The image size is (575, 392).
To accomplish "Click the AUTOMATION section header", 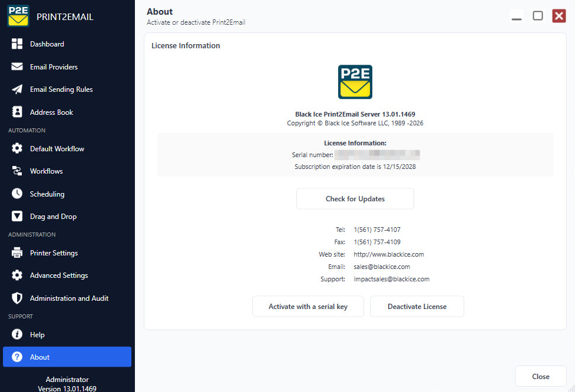I will (x=27, y=131).
